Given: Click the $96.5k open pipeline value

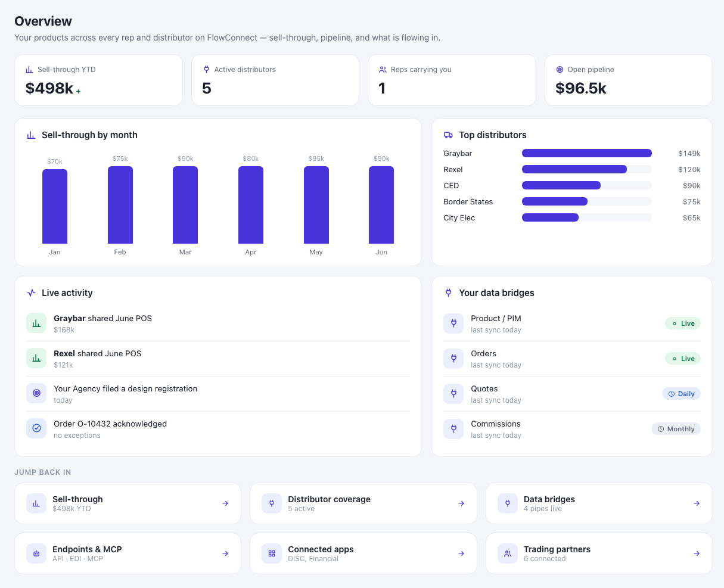Looking at the screenshot, I should 581,88.
